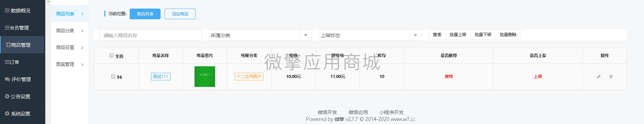Select 商品设置 submenu item
This screenshot has width=644, height=124.
pos(70,47)
